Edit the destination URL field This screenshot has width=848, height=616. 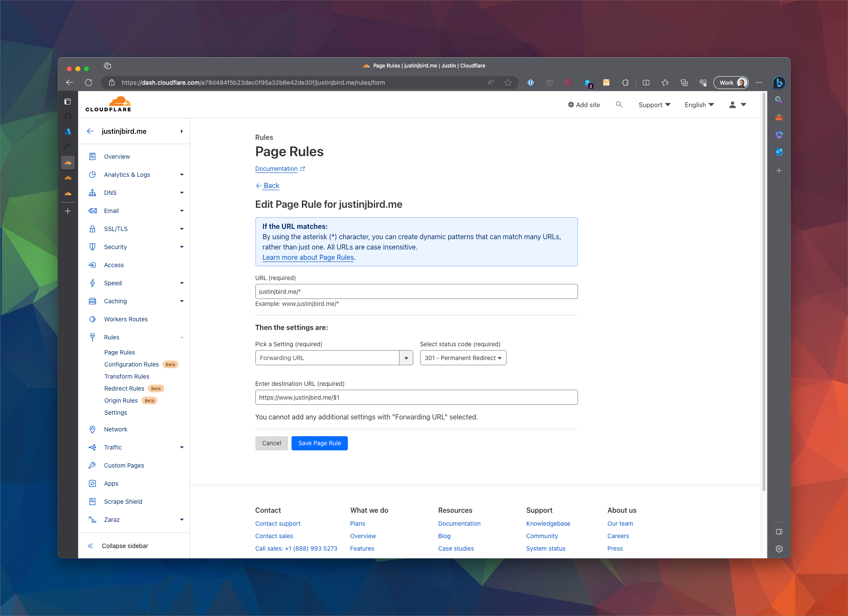[416, 397]
